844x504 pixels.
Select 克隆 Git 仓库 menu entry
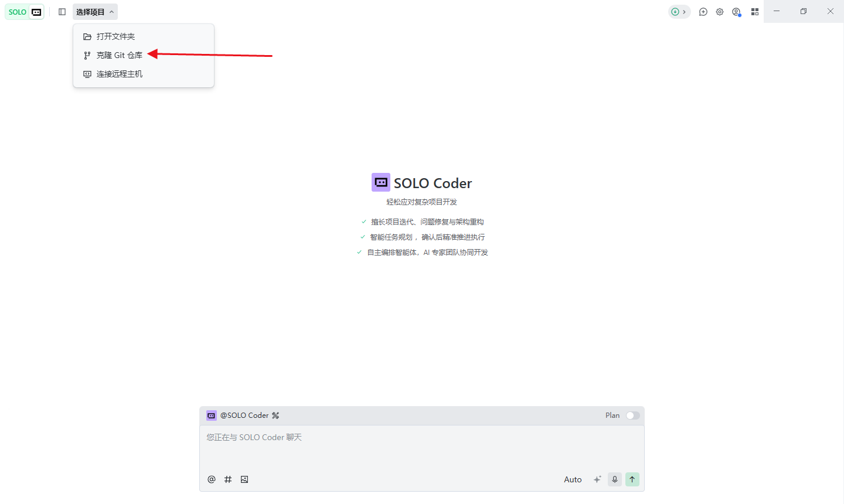pos(144,55)
